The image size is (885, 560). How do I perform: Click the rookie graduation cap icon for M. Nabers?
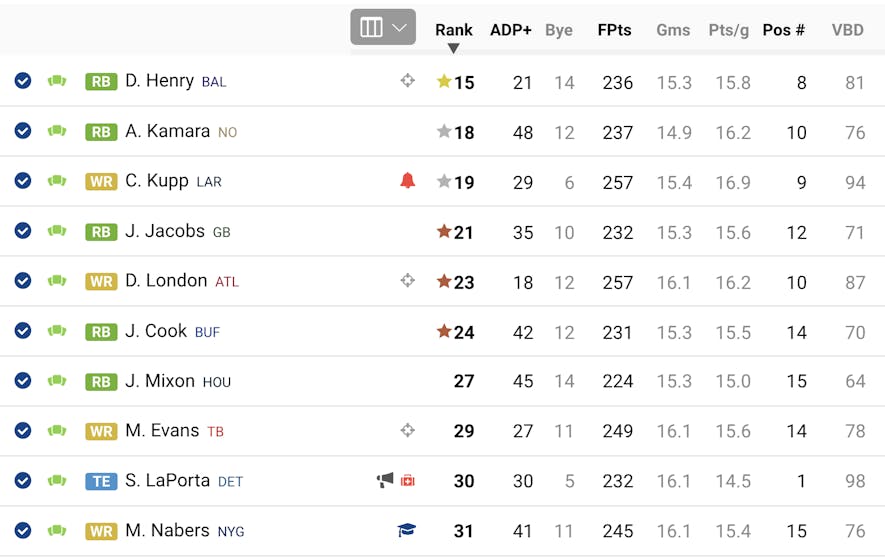pos(406,530)
